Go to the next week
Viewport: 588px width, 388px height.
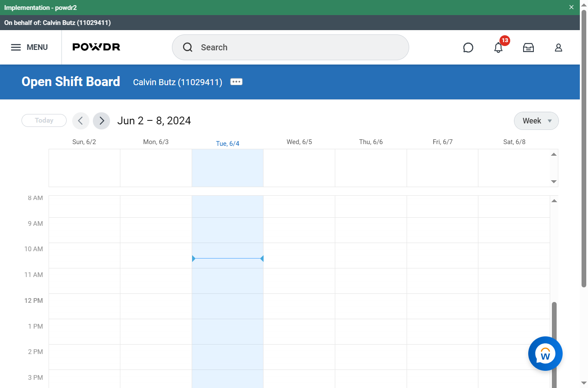[101, 121]
